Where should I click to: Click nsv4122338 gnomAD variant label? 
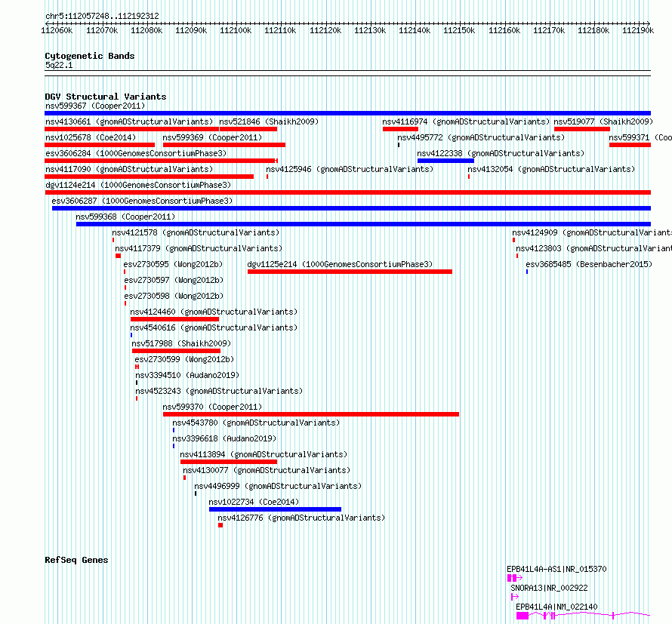(x=501, y=153)
